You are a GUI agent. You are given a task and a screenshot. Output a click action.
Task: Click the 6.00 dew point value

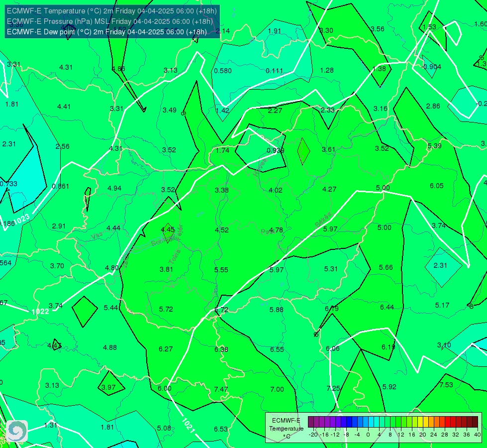coord(164,388)
